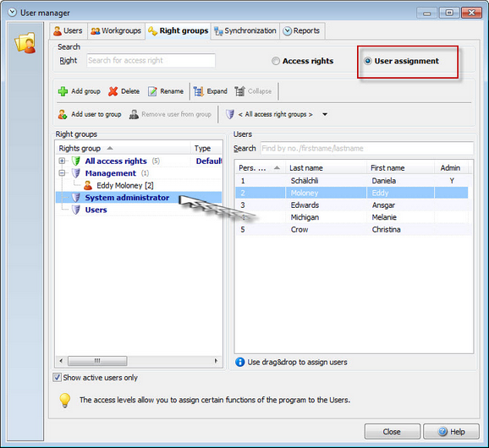
Task: Click the Synchronization tab computers icon
Action: pos(218,30)
